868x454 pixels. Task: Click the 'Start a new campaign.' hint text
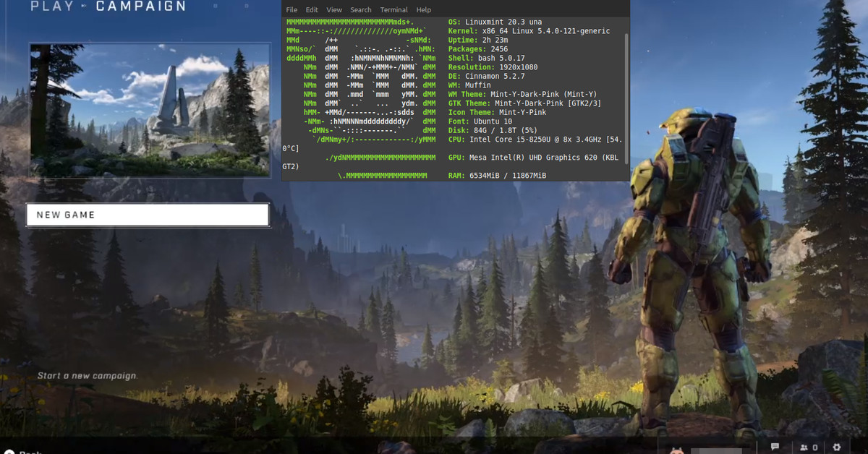point(88,376)
